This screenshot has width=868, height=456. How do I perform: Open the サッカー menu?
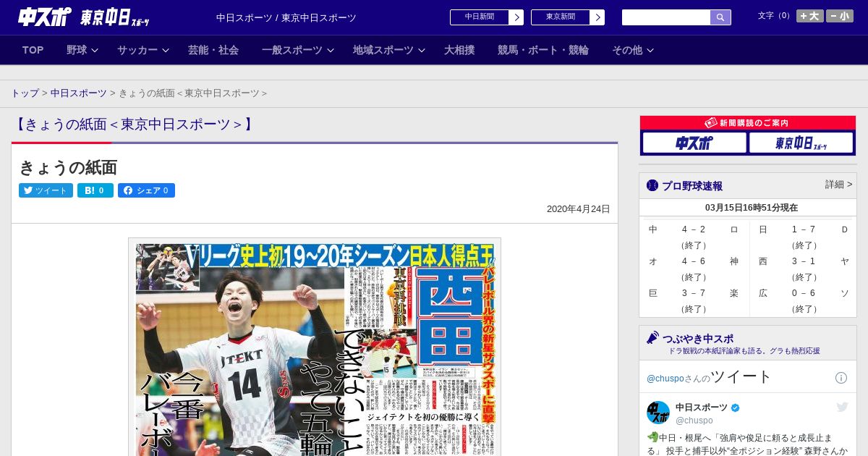(137, 50)
